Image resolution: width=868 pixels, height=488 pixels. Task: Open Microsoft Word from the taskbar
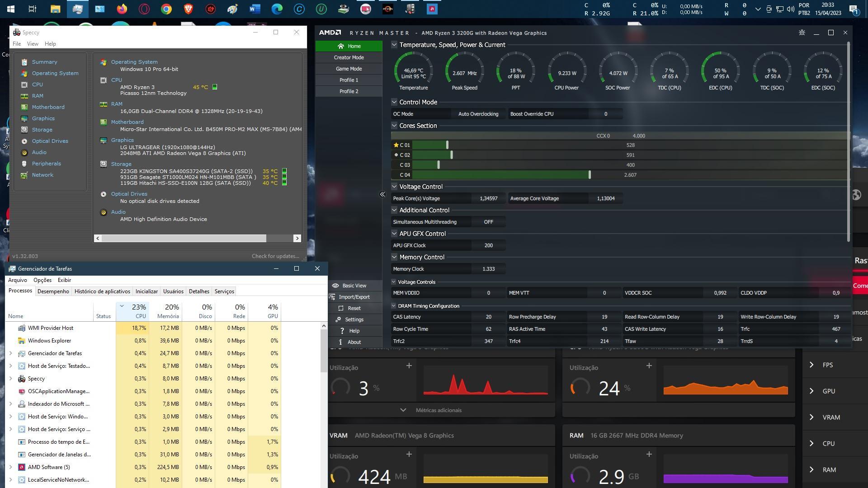[255, 9]
